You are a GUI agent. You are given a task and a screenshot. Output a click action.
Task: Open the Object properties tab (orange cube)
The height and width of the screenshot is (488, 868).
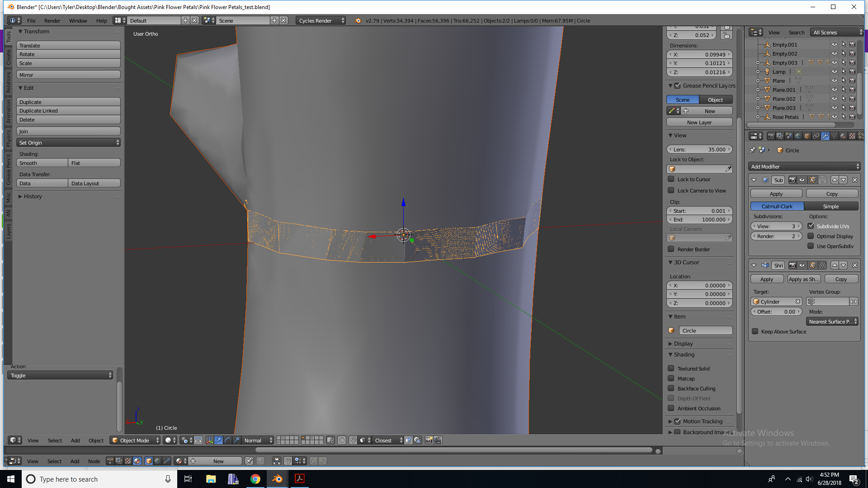[807, 136]
